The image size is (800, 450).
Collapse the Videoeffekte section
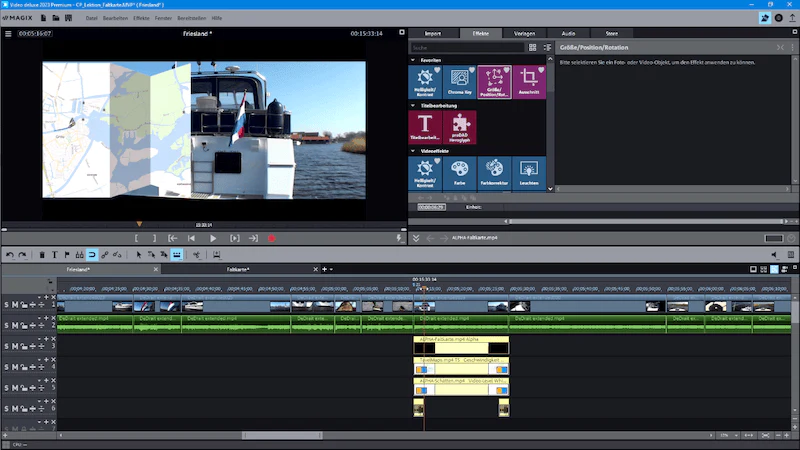click(413, 151)
